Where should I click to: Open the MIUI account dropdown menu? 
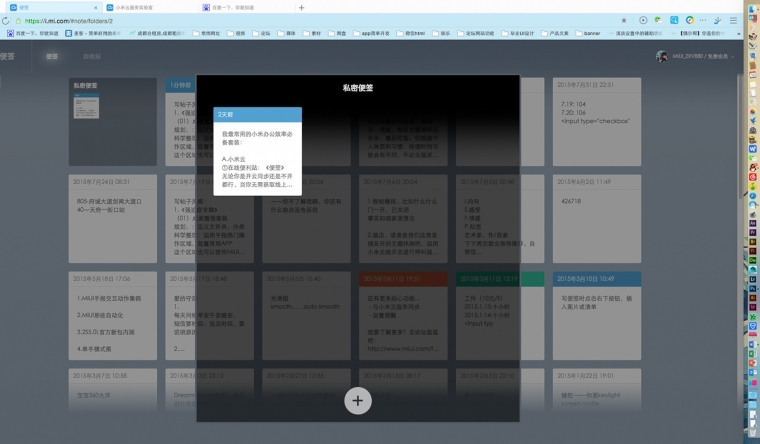pyautogui.click(x=703, y=56)
